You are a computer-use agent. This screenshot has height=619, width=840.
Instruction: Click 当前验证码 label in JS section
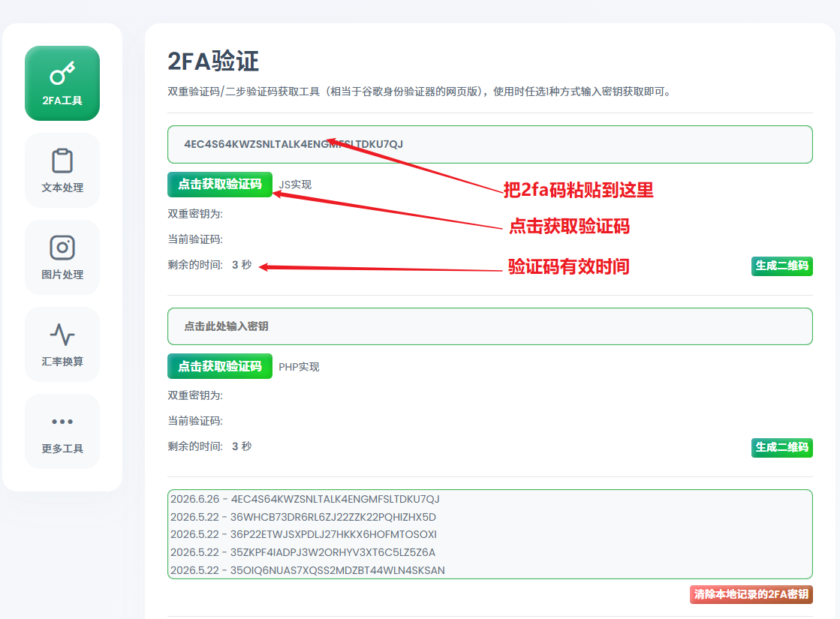(x=195, y=239)
